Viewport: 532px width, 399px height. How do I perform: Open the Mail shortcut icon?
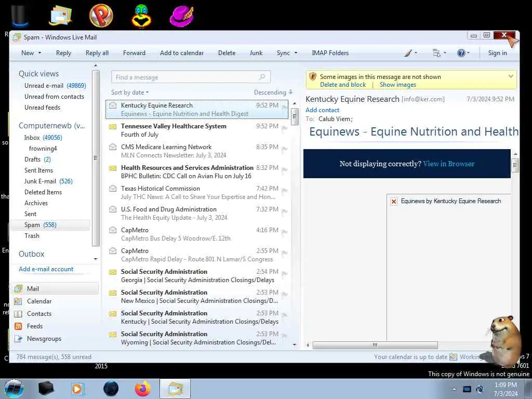(18, 289)
